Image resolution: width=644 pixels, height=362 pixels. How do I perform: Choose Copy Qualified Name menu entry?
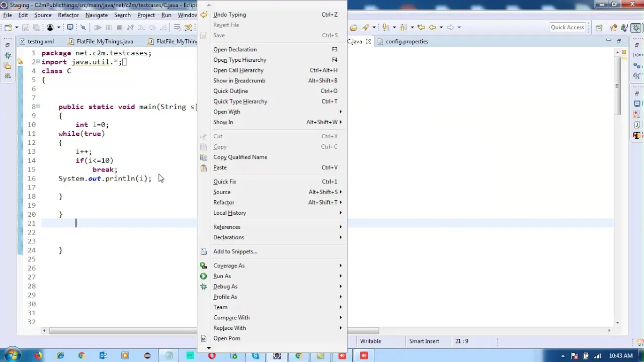point(272,157)
